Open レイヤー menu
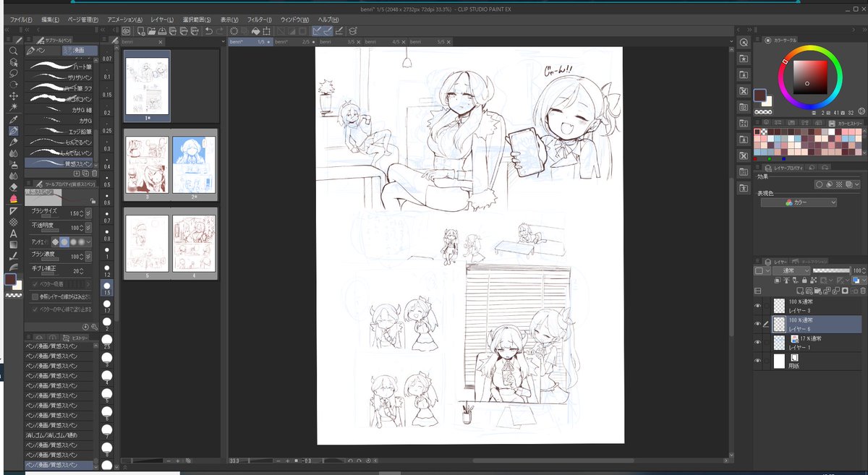Screen dimensions: 868x475 [162, 20]
